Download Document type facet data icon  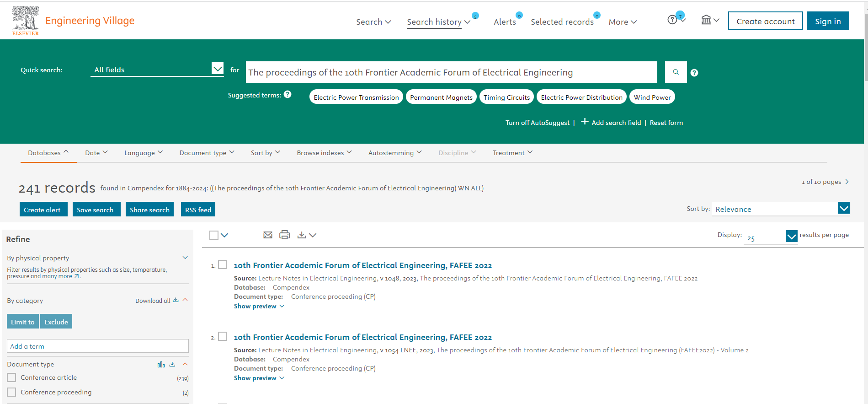point(172,365)
